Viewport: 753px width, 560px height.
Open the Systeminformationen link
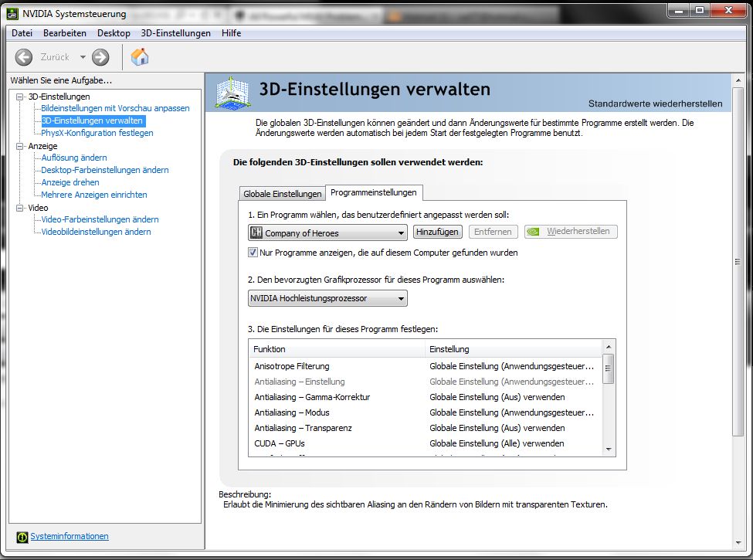point(70,537)
